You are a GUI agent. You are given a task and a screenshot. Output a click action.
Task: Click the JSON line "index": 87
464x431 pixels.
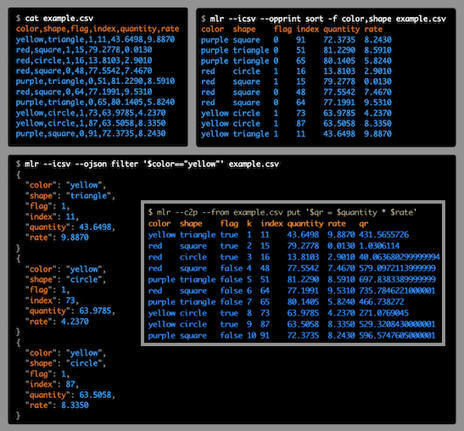point(52,384)
